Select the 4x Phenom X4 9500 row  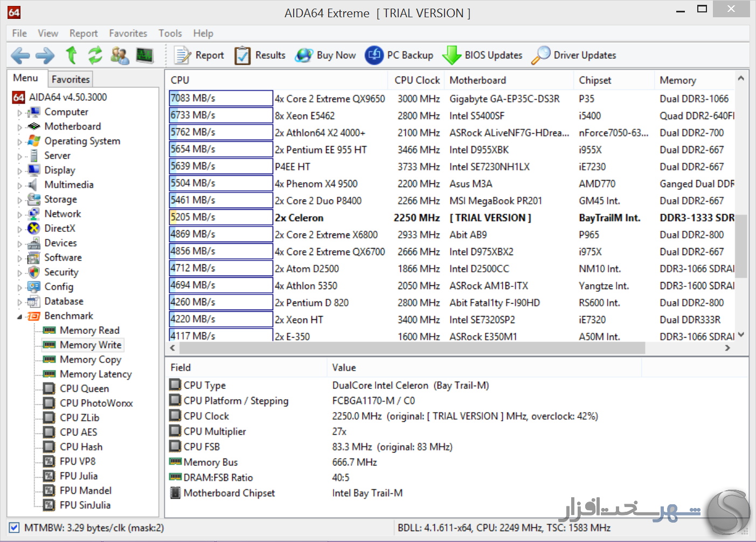452,183
